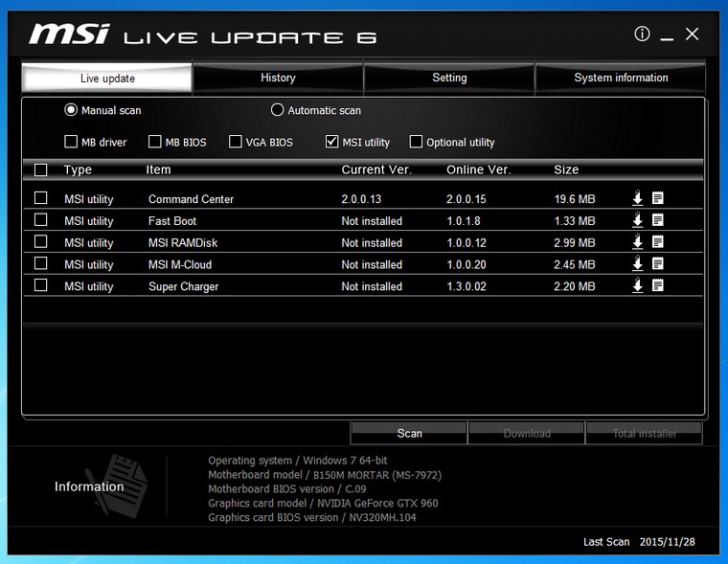This screenshot has height=564, width=728.
Task: Click the 2.45 MB size value
Action: pos(575,264)
